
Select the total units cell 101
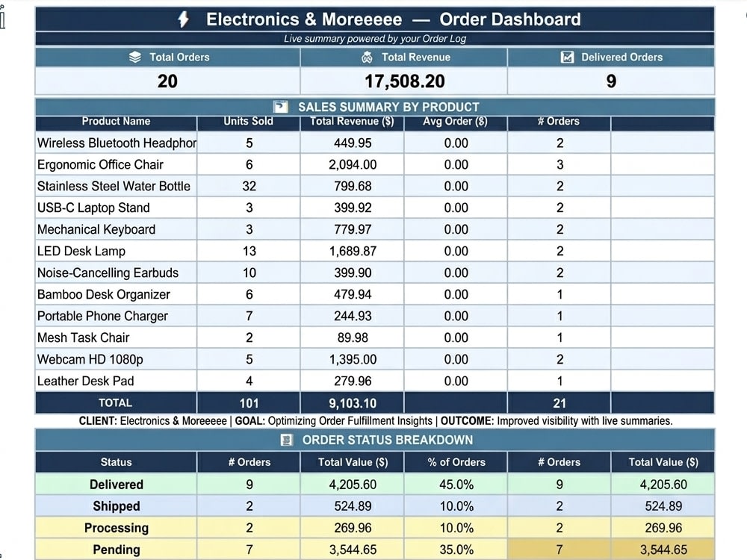(249, 403)
